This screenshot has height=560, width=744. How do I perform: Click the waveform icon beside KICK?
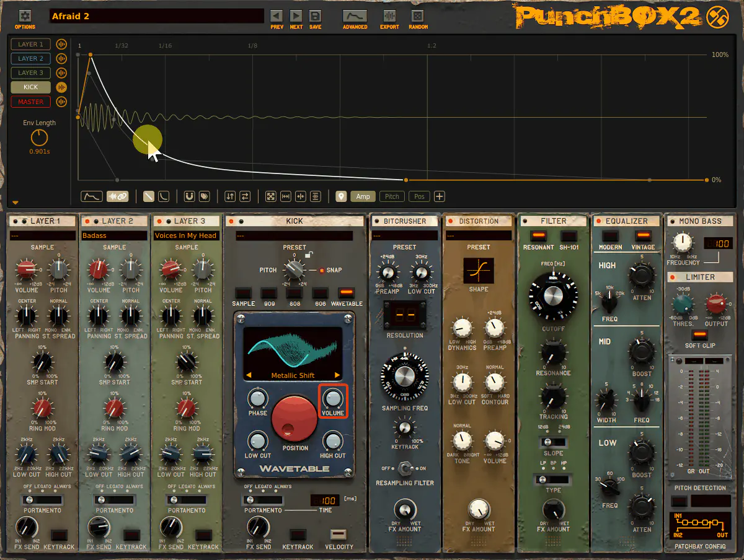61,87
